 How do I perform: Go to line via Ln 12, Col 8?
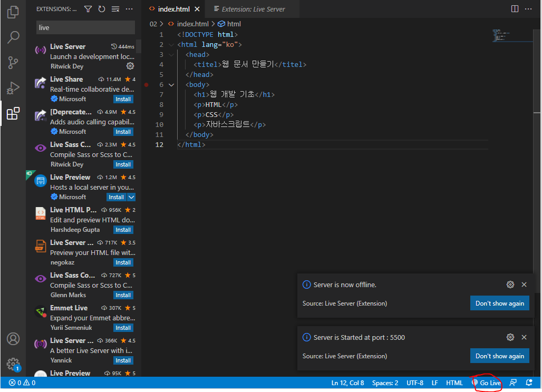click(x=347, y=383)
